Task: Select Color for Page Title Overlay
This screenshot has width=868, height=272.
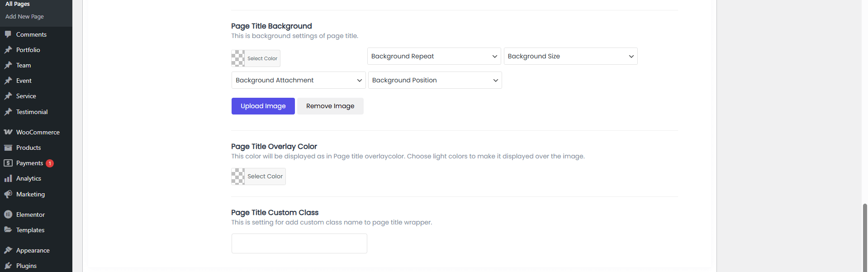Action: [x=258, y=177]
